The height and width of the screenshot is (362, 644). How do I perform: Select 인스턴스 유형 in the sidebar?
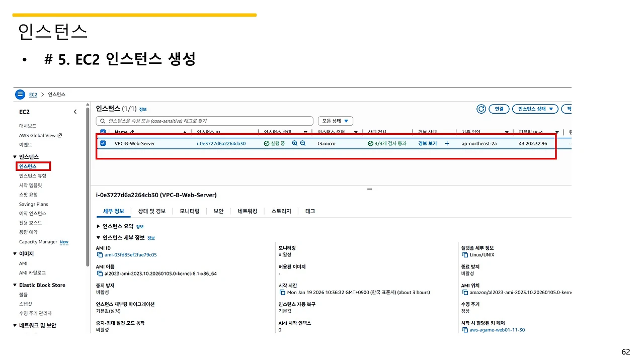point(33,175)
